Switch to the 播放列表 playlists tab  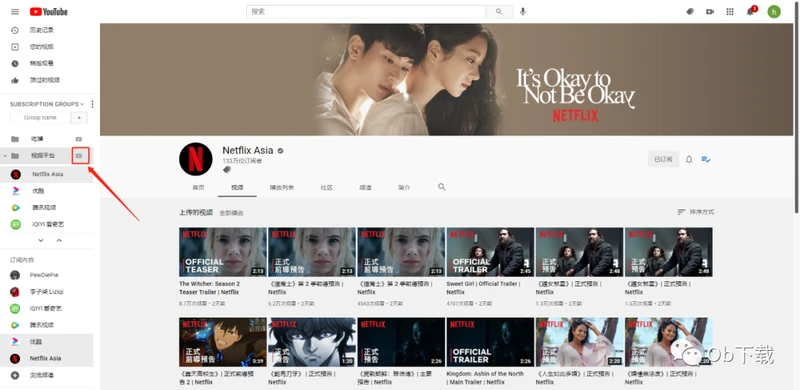pyautogui.click(x=282, y=187)
